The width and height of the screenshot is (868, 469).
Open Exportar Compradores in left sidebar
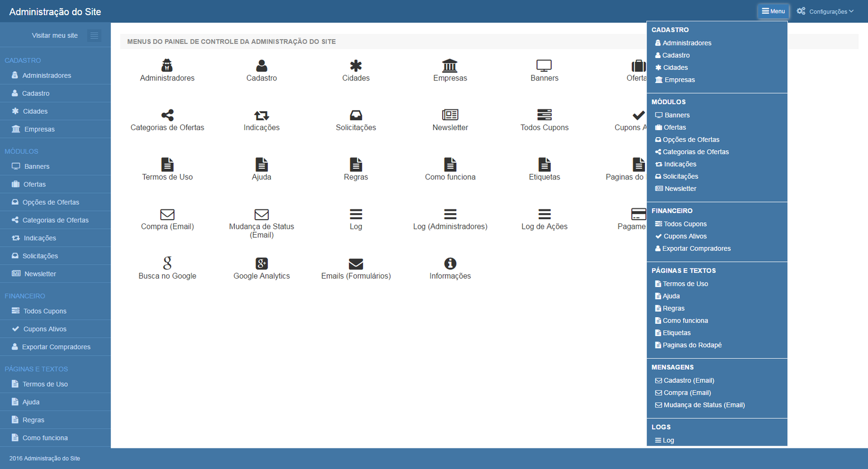click(55, 347)
